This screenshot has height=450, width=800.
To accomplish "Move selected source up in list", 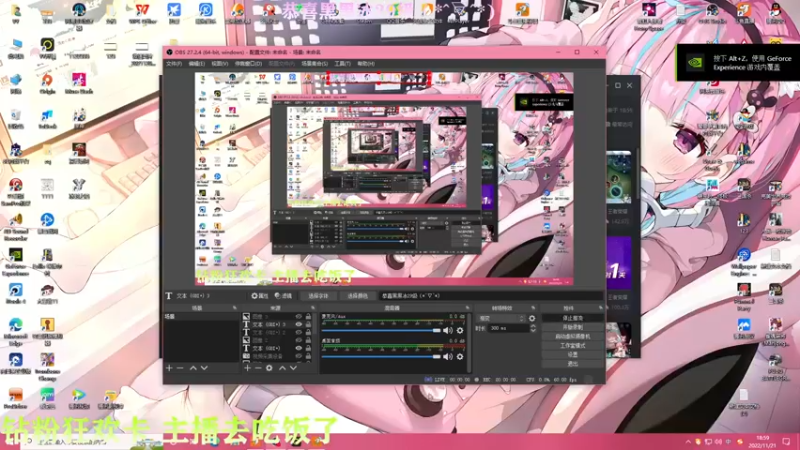I will (282, 368).
